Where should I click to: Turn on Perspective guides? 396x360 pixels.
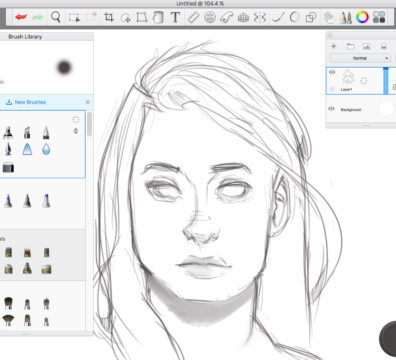coord(243,17)
